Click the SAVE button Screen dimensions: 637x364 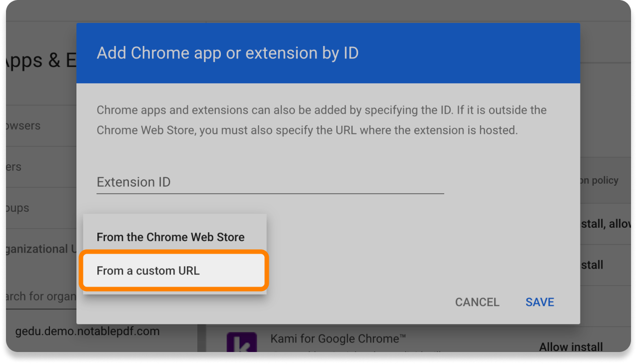(540, 302)
